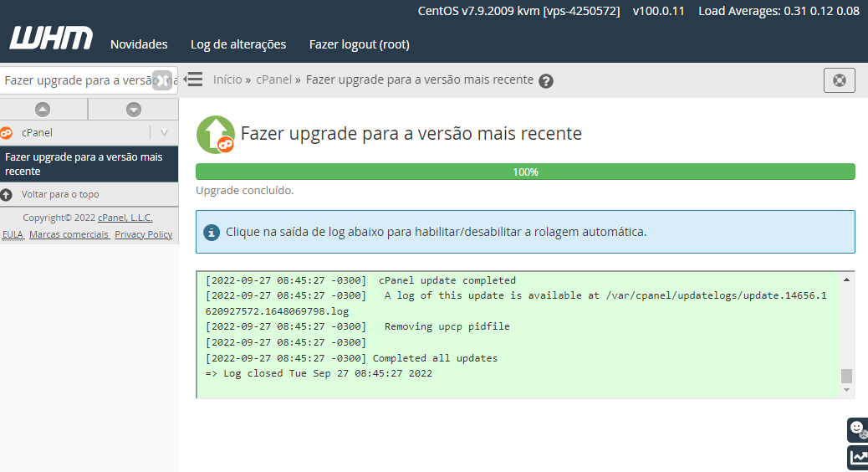The width and height of the screenshot is (868, 472).
Task: Click Fazer logout (root)
Action: tap(360, 44)
